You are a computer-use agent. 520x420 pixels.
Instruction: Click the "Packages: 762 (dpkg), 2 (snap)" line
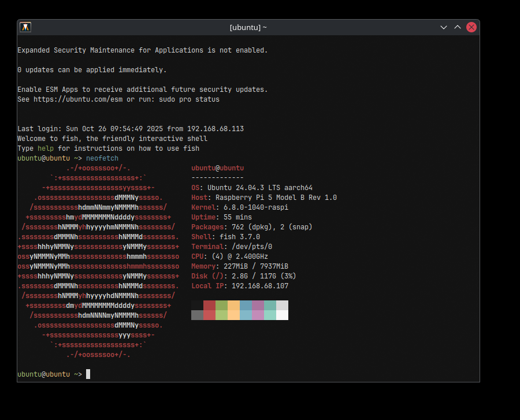[252, 227]
